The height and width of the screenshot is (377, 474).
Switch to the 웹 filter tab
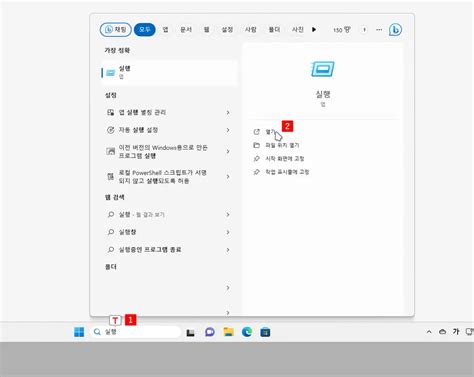click(207, 30)
